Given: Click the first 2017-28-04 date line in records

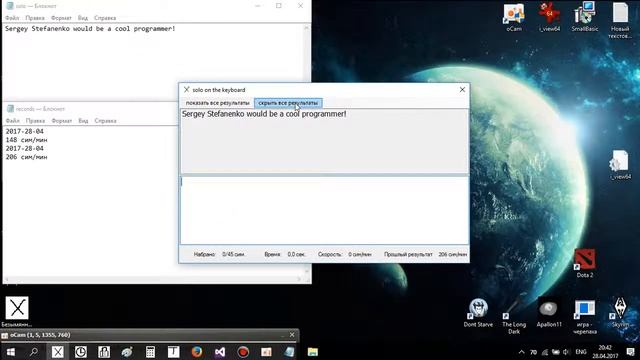Looking at the screenshot, I should click(24, 131).
